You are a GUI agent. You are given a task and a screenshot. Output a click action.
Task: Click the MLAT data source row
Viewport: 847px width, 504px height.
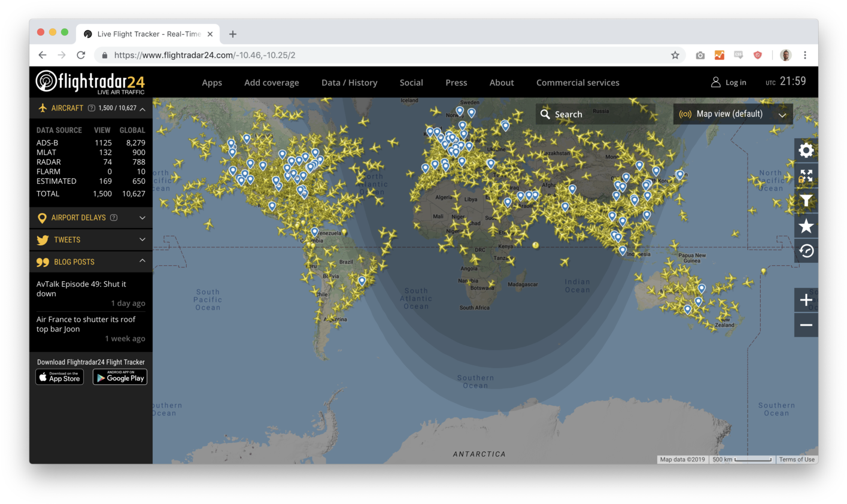coord(91,152)
